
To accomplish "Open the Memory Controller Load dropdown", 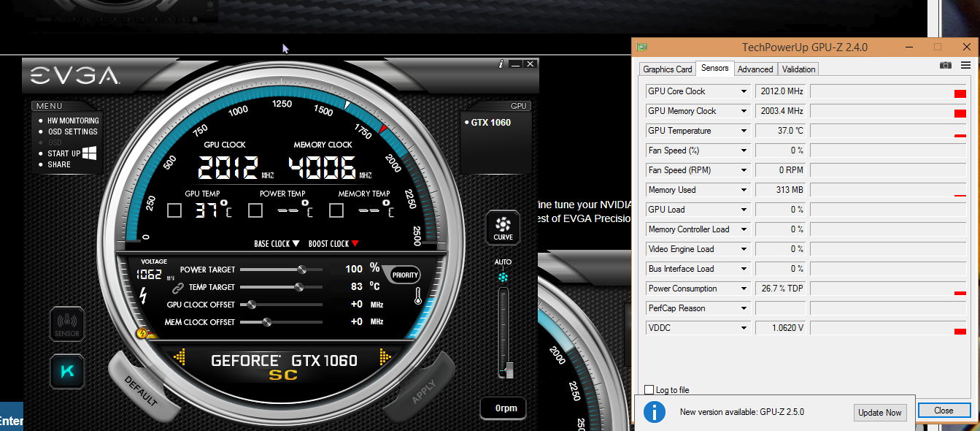I will click(744, 229).
